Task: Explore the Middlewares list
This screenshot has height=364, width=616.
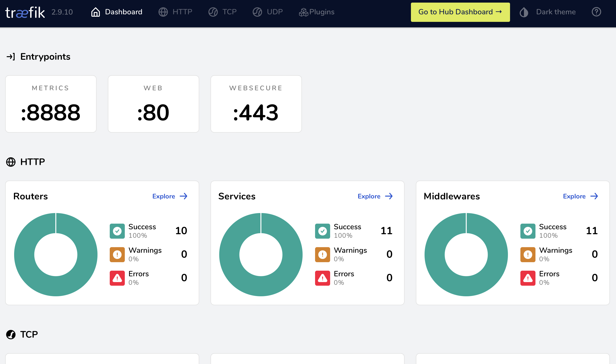Action: 580,196
